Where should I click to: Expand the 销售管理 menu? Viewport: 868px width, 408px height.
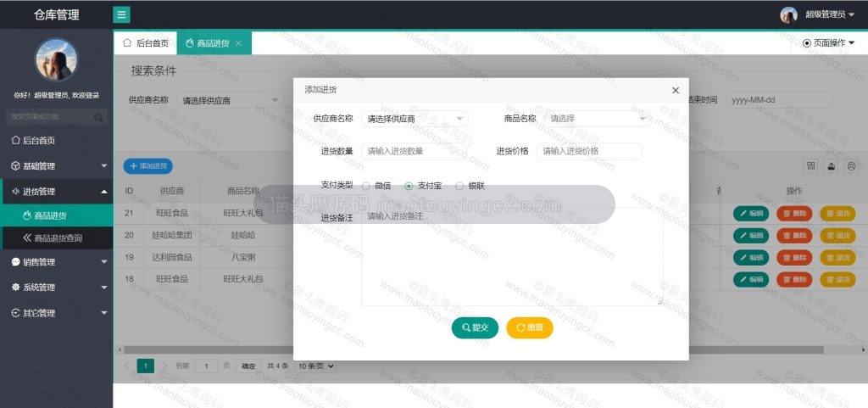[57, 262]
